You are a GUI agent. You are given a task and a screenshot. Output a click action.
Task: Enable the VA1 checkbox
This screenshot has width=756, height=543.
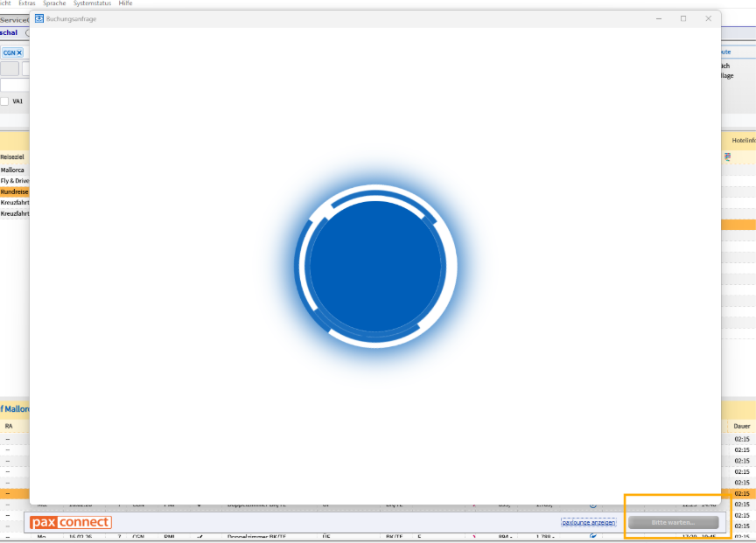pyautogui.click(x=4, y=101)
